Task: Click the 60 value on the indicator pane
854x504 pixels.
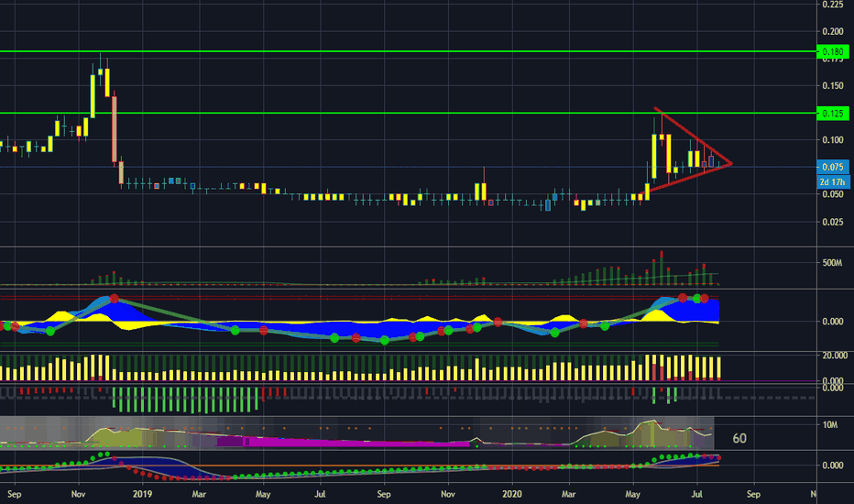Action: point(739,439)
